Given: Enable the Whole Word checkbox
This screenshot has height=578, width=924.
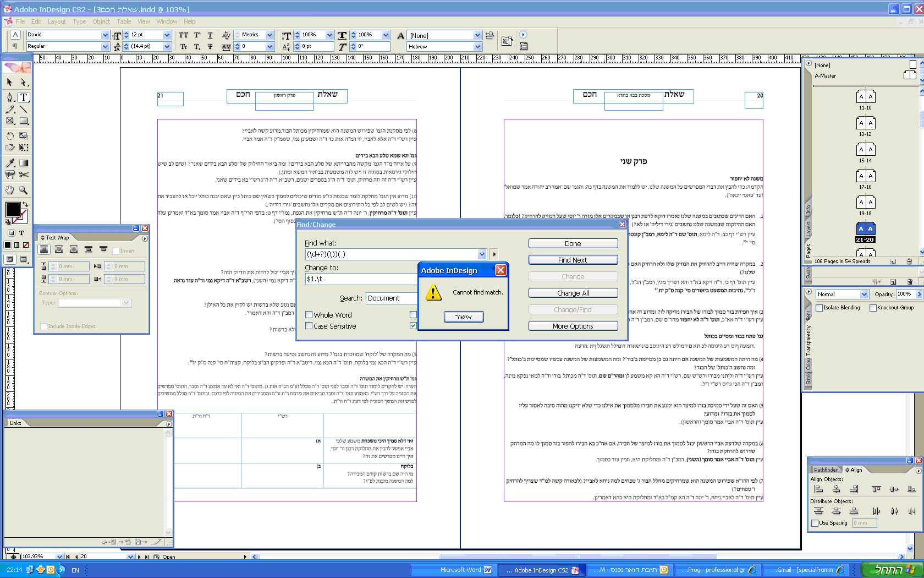Looking at the screenshot, I should pos(309,315).
